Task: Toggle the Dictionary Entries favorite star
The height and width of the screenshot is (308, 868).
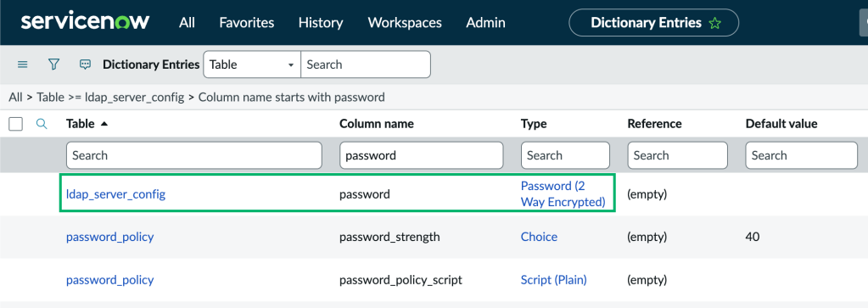Action: [714, 23]
